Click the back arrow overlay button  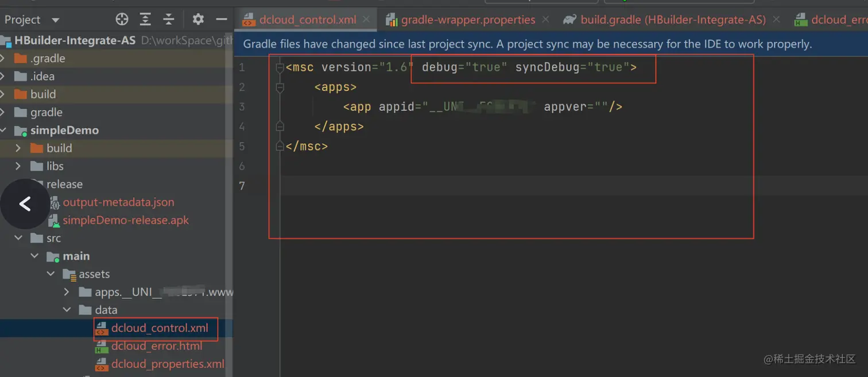point(25,204)
